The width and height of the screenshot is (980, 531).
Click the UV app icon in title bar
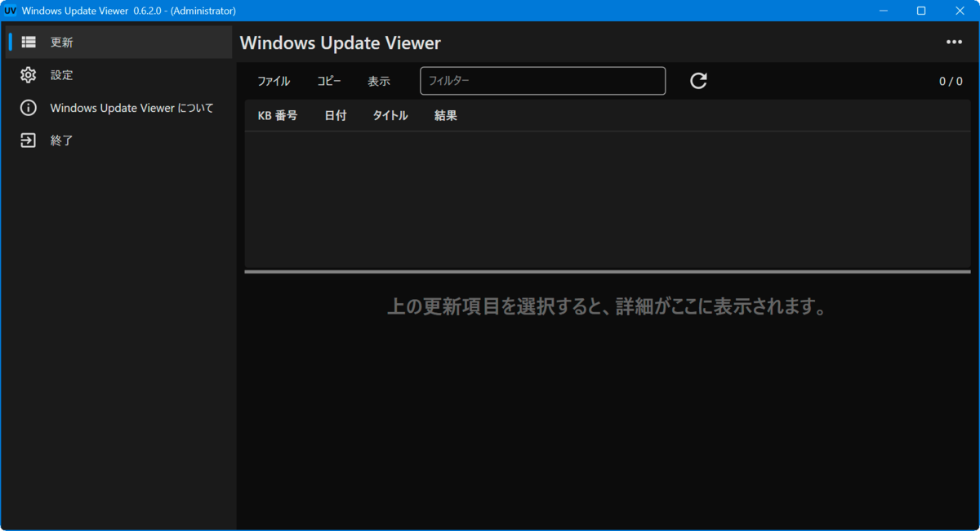pos(11,11)
